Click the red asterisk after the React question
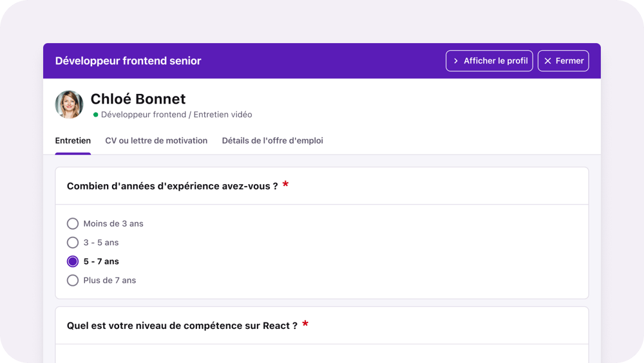The width and height of the screenshot is (644, 363). tap(305, 325)
